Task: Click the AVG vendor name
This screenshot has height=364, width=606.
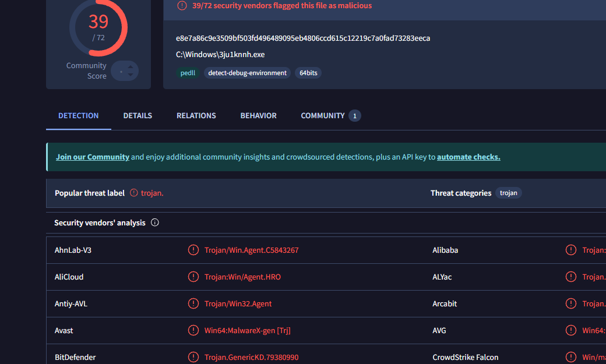Action: 439,330
